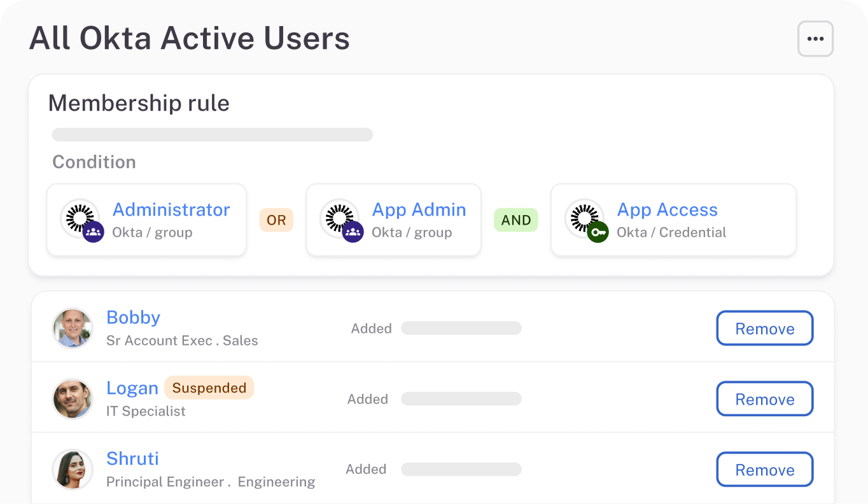Click the App Access credential key icon
The height and width of the screenshot is (504, 868).
(598, 232)
